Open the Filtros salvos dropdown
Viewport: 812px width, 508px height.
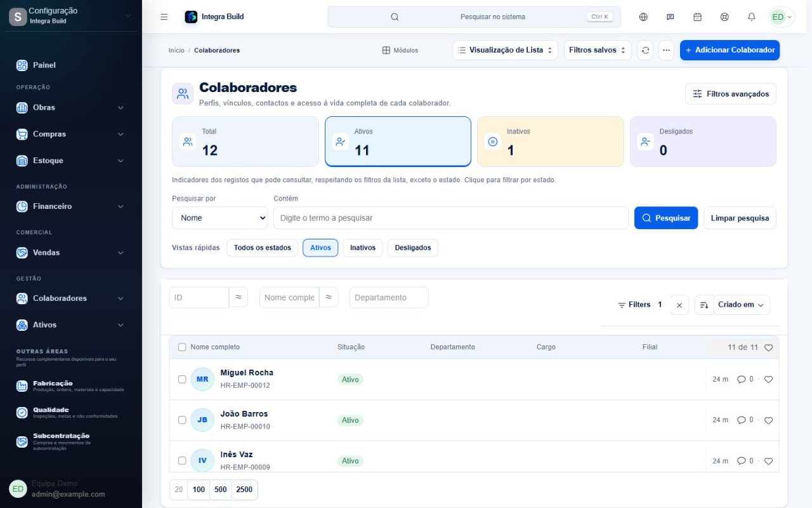(598, 50)
